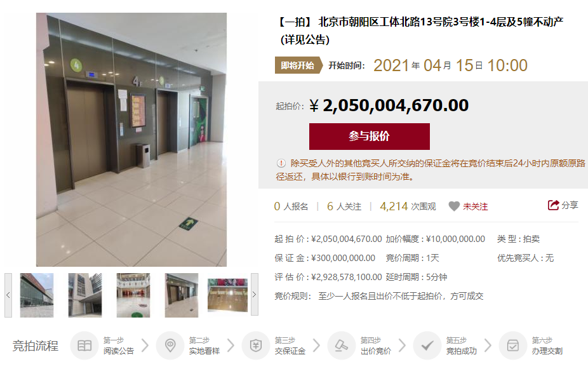The image size is (588, 376).
Task: Click the 交保证金 shield yen icon
Action: pyautogui.click(x=256, y=346)
